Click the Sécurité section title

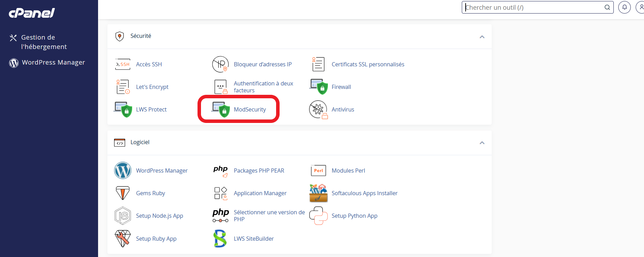[x=141, y=36]
